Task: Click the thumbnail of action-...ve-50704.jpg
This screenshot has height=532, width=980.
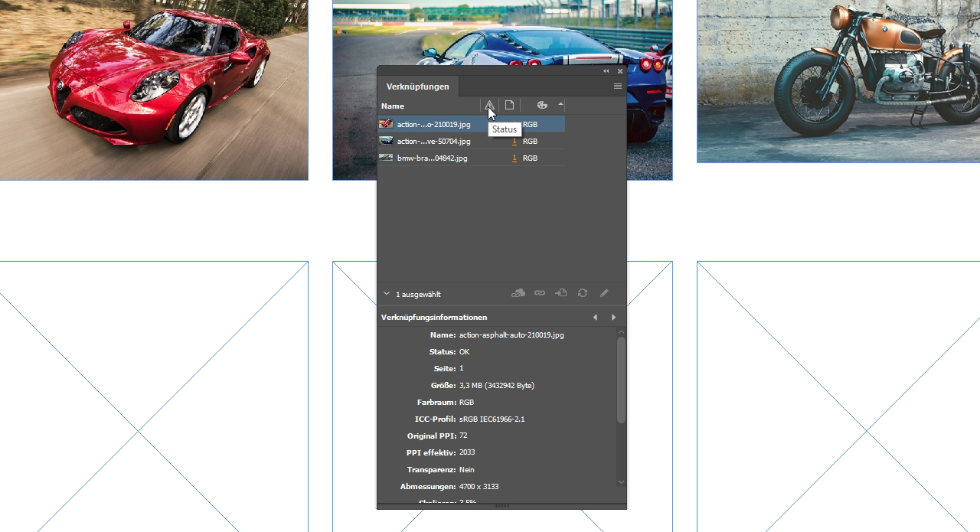Action: tap(386, 141)
